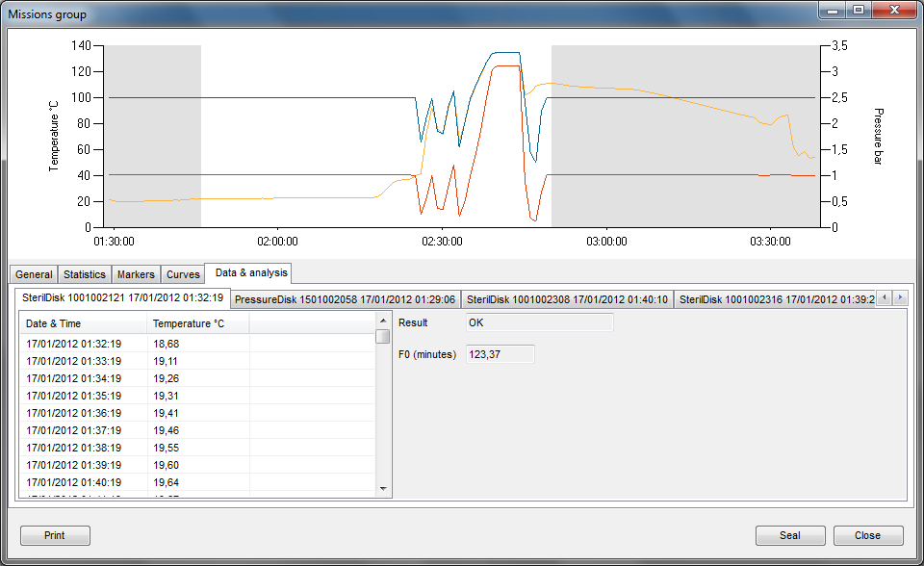Click the Close button at bottom right
The image size is (924, 566).
(867, 535)
